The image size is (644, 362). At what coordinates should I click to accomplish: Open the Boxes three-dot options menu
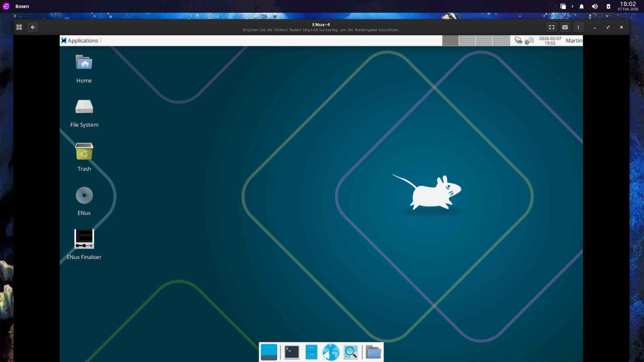(578, 27)
